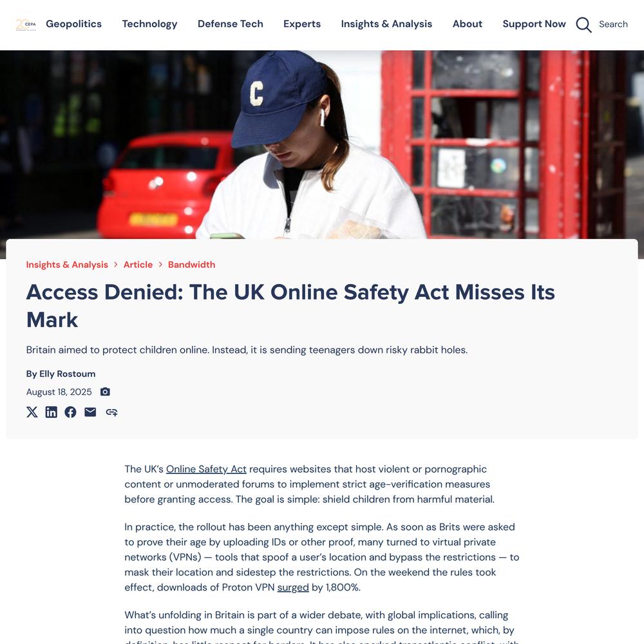Image resolution: width=644 pixels, height=644 pixels.
Task: Open the Technology menu
Action: [149, 24]
